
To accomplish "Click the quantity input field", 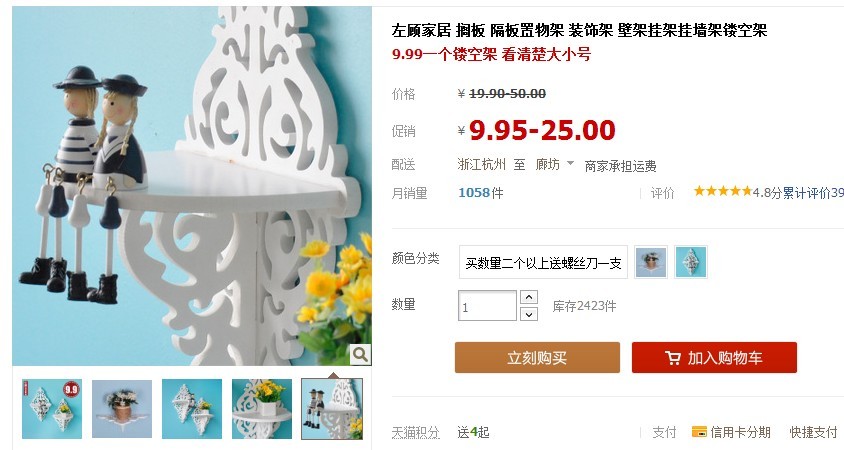I will [487, 306].
